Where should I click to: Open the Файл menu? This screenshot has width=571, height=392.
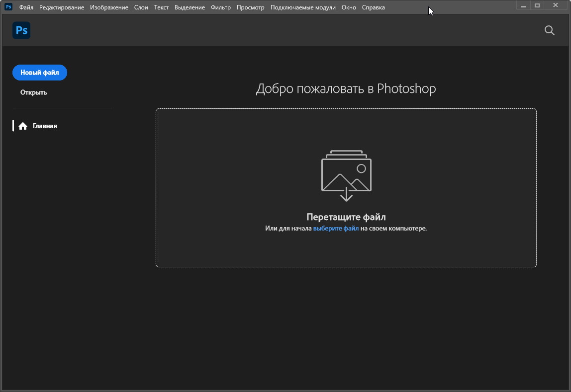pyautogui.click(x=26, y=7)
